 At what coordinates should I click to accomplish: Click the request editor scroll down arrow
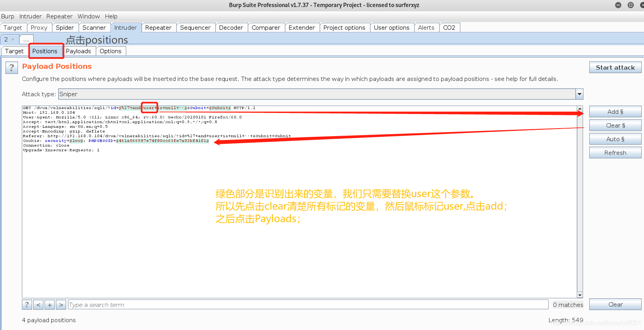(x=580, y=295)
